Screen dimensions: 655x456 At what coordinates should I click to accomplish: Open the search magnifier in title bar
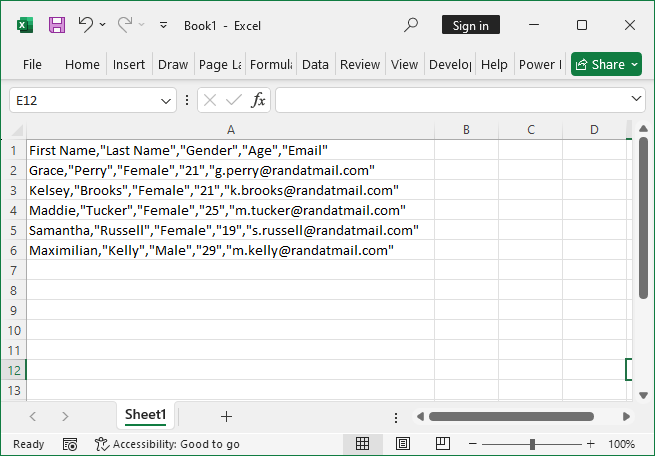pos(411,25)
